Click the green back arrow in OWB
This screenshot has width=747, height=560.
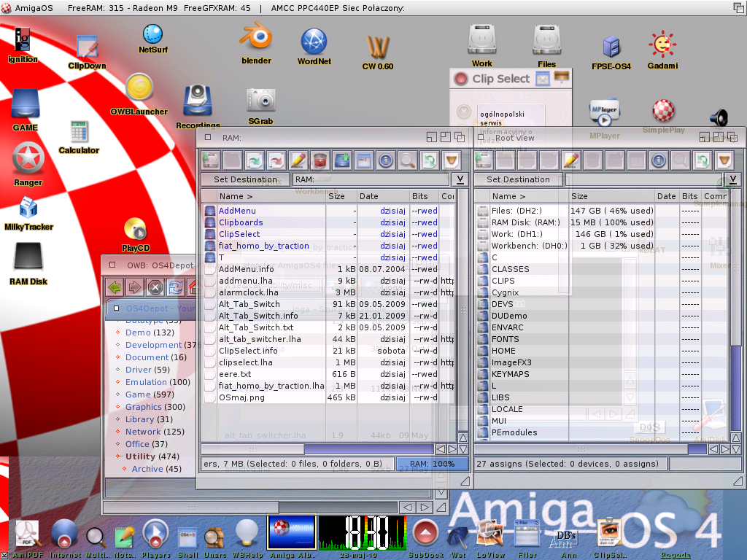tap(115, 287)
